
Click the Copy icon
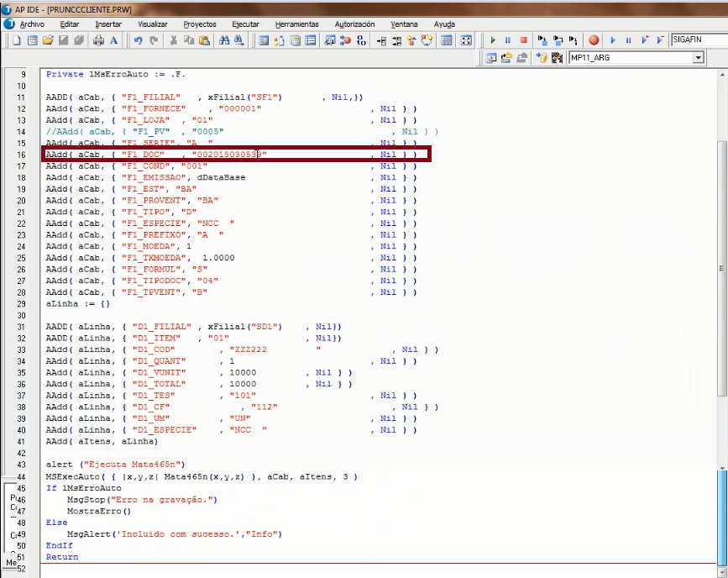coord(189,40)
